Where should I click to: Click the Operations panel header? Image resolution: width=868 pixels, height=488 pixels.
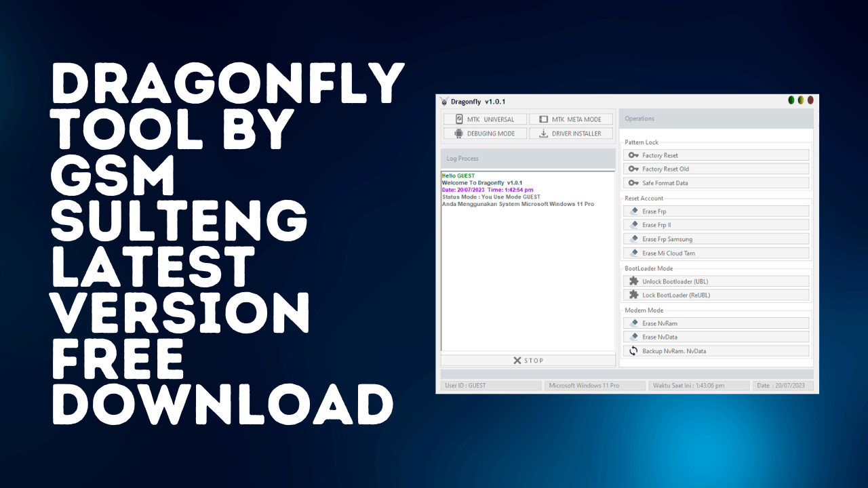tap(716, 119)
